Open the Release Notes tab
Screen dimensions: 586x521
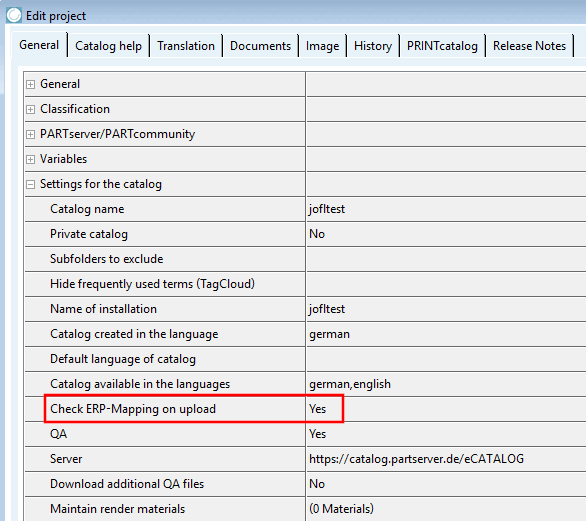pyautogui.click(x=529, y=46)
